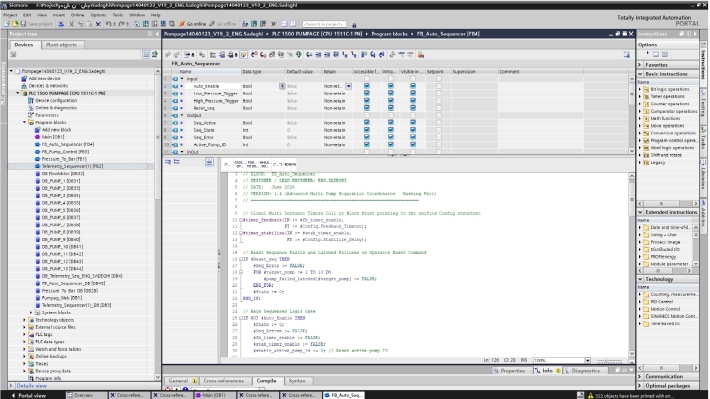Switch to Plant objects tab
The width and height of the screenshot is (710, 399).
[x=62, y=45]
